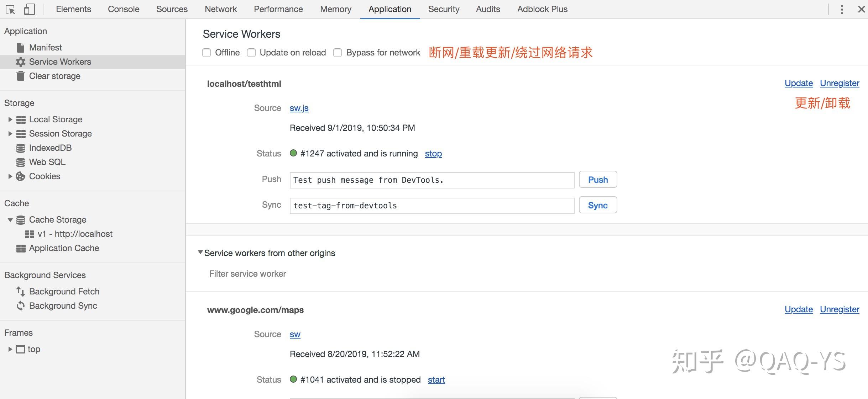The height and width of the screenshot is (399, 868).
Task: Open the inspect element cursor tool
Action: tap(11, 9)
